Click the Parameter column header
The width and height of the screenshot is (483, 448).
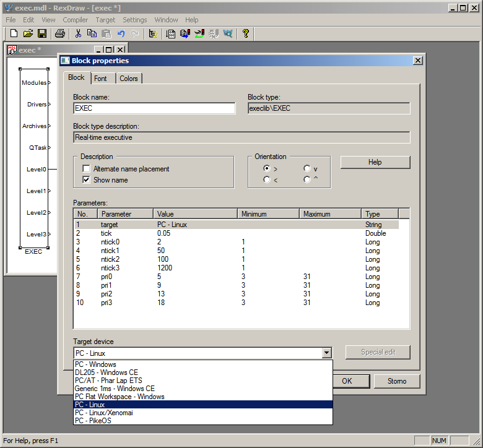tap(125, 213)
